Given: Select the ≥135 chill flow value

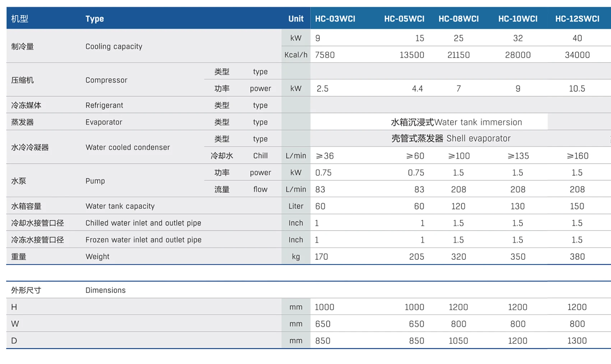Looking at the screenshot, I should [x=518, y=156].
